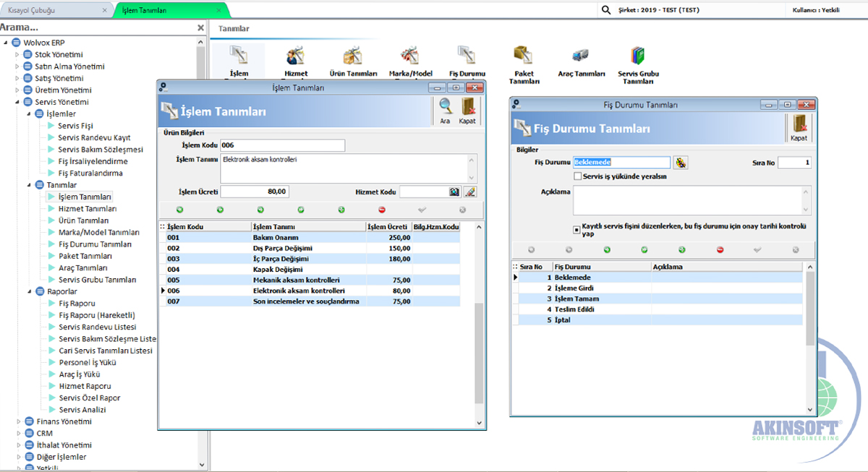The width and height of the screenshot is (868, 472).
Task: Select Fiş Durumu Tanımları in sidebar tree
Action: [95, 244]
